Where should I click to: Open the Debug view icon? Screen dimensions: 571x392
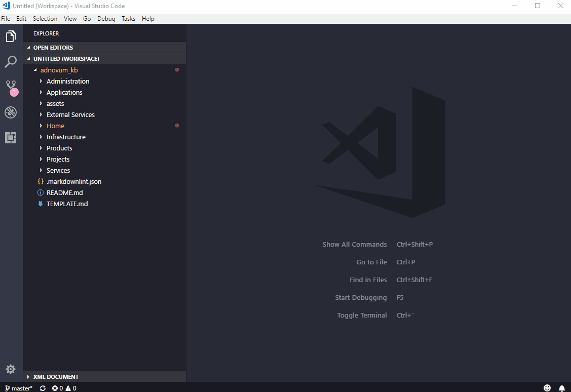pos(11,112)
